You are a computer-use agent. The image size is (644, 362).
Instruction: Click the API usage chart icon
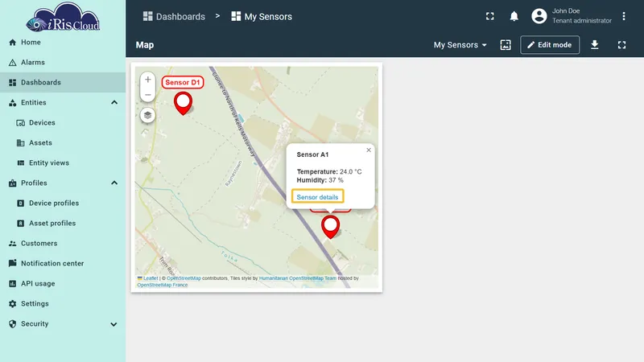[12, 284]
